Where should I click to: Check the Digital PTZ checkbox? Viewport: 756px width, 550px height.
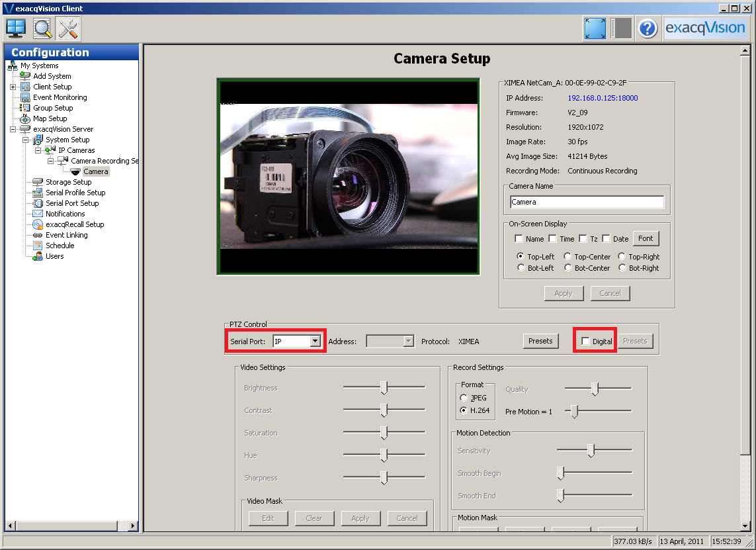pos(585,341)
